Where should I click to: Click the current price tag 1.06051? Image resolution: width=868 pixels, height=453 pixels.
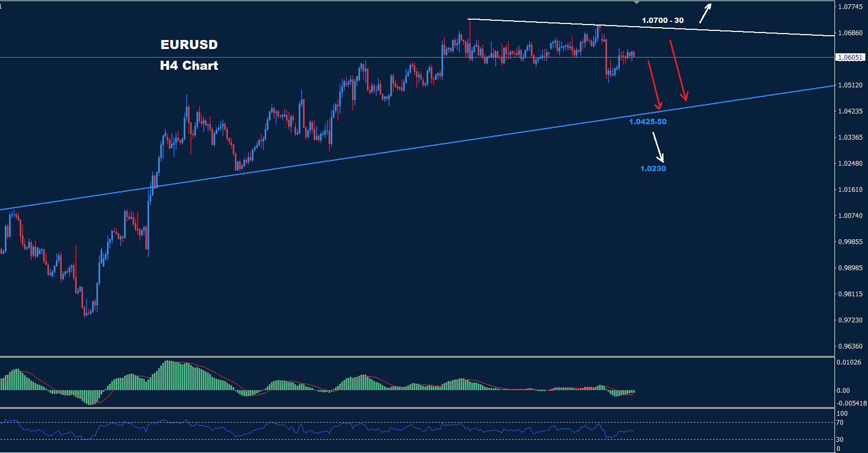(x=850, y=57)
